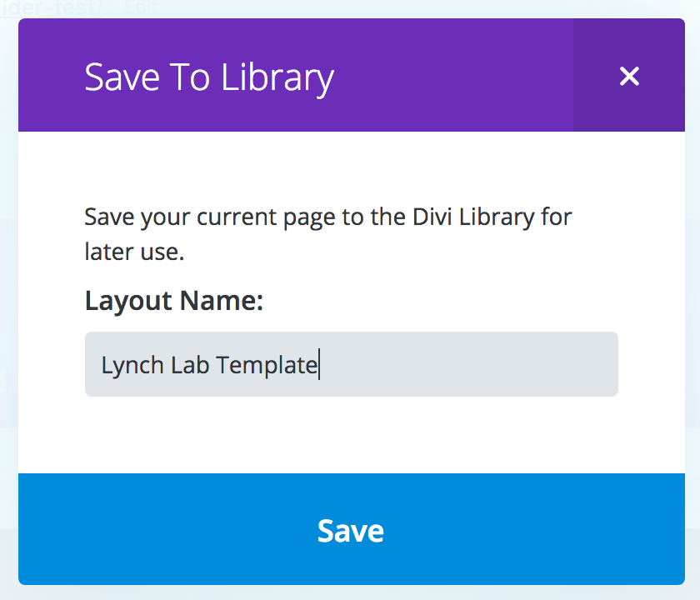Click the "Layout Name:" field label
This screenshot has width=700, height=600.
pyautogui.click(x=174, y=300)
